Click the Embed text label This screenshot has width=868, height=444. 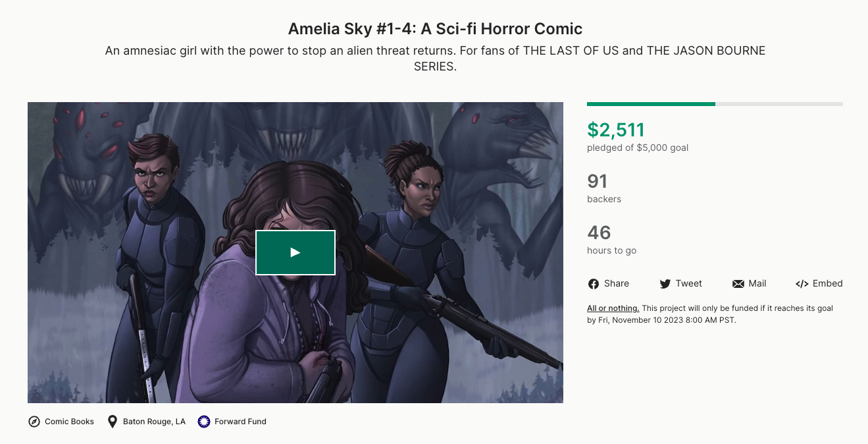click(828, 283)
